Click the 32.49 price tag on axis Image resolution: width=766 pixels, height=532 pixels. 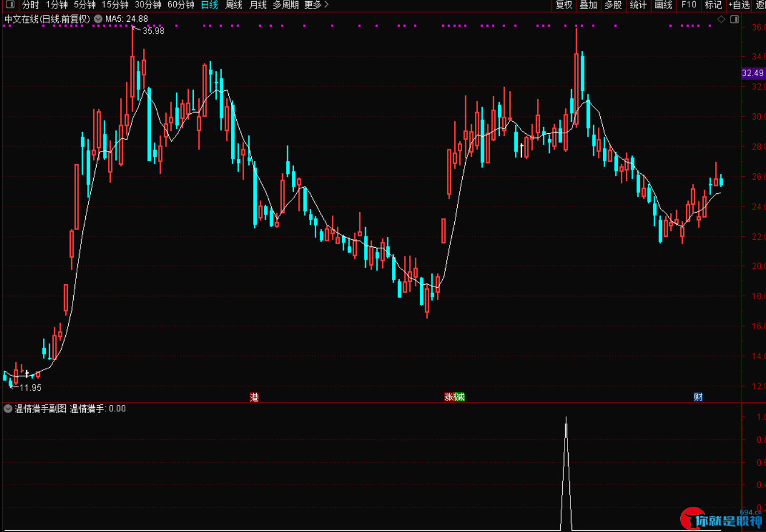coord(753,73)
